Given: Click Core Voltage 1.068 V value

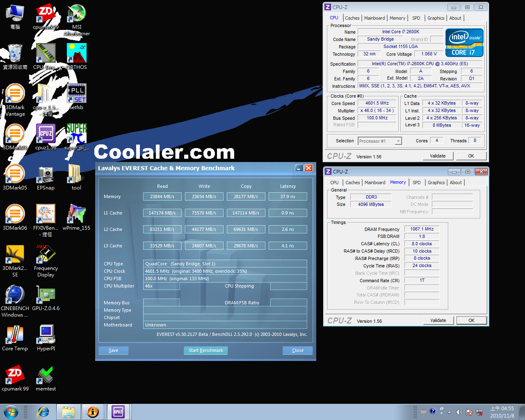Looking at the screenshot, I should click(429, 54).
